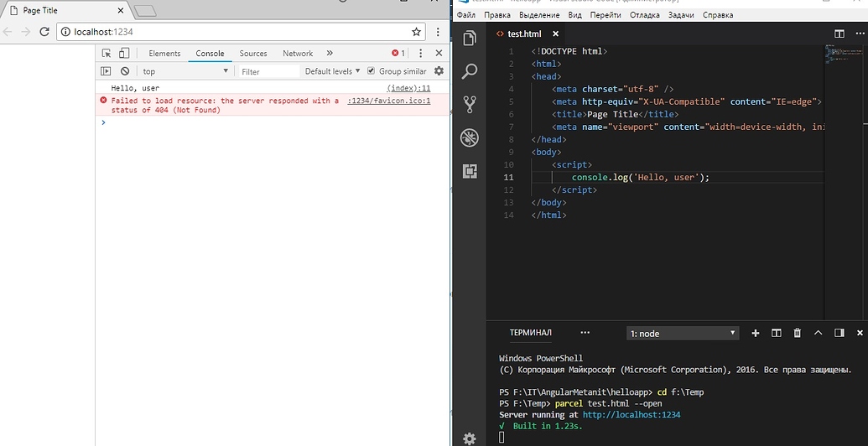Switch to DevTools Console tab
Viewport: 868px width, 446px height.
click(x=210, y=53)
